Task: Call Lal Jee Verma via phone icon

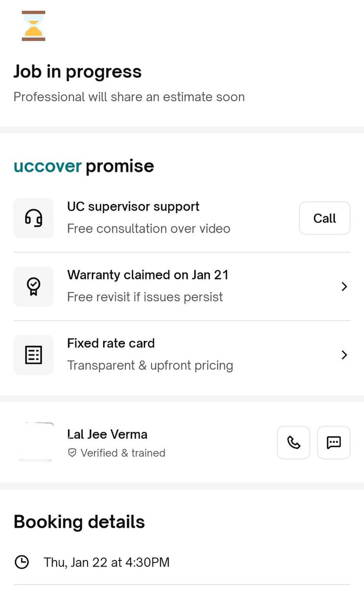Action: point(294,442)
